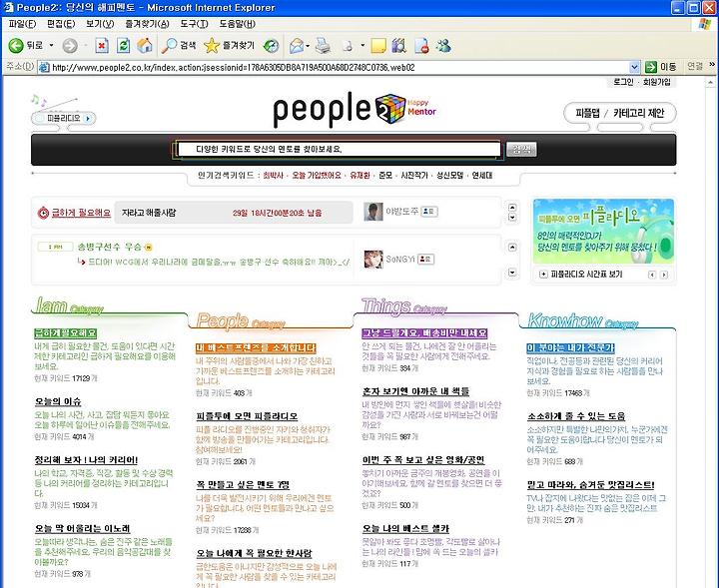Click the page icon in address bar

tap(44, 67)
